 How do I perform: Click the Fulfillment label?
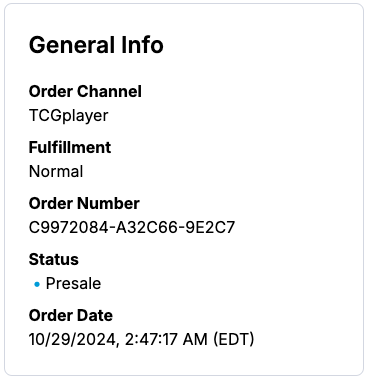pyautogui.click(x=70, y=147)
